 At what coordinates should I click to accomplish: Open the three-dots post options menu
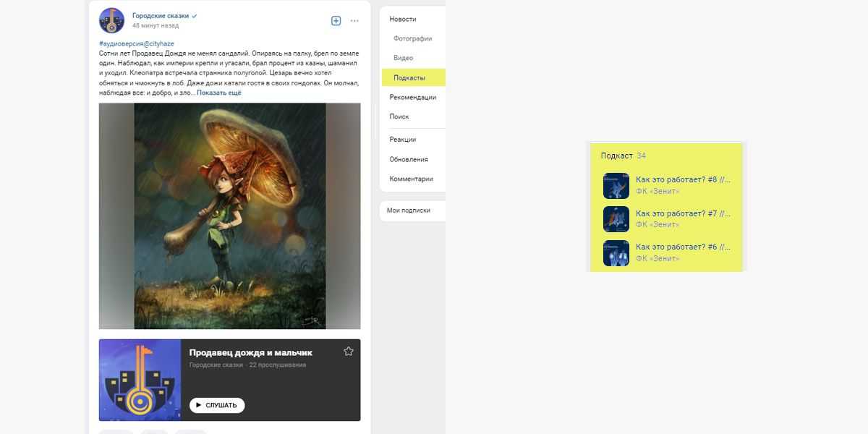354,21
